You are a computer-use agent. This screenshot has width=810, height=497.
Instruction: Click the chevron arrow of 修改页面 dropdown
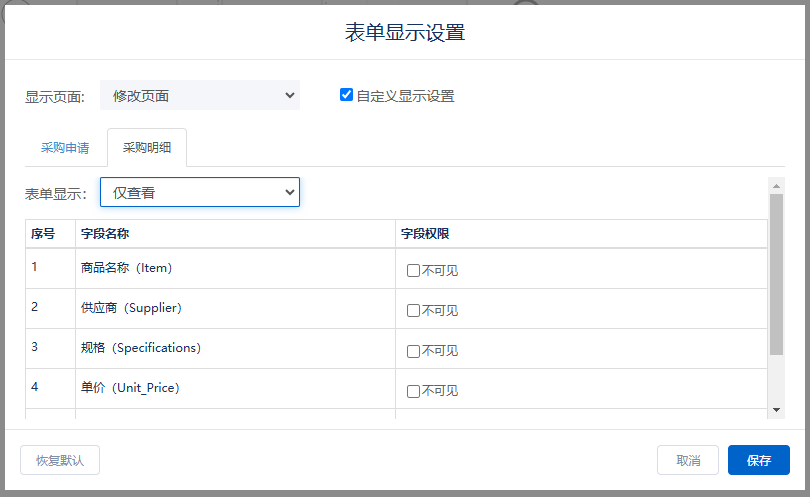(290, 95)
